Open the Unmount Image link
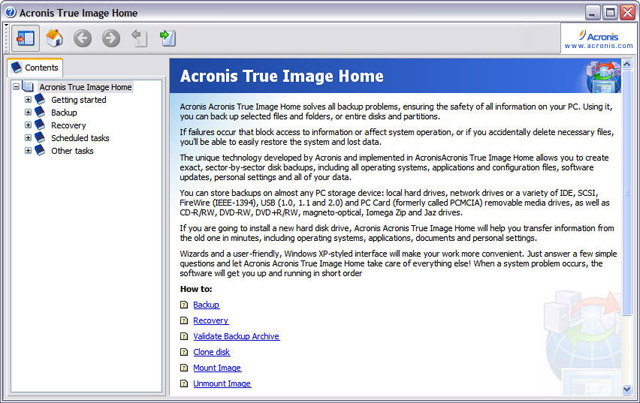Screen dimensions: 640x403 pyautogui.click(x=222, y=383)
